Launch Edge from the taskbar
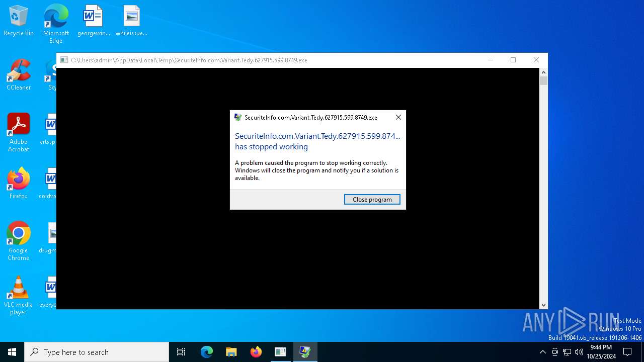Viewport: 644px width, 362px height. (x=207, y=352)
